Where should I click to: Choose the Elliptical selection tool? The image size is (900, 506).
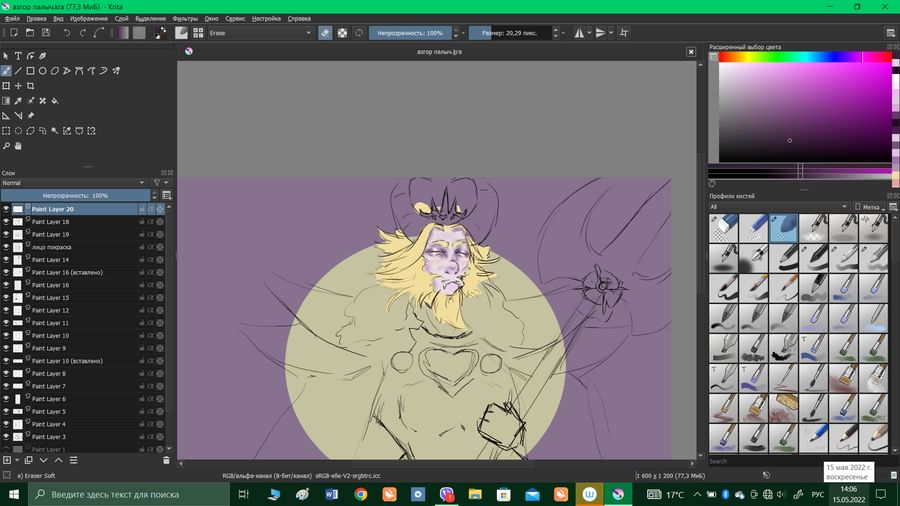(18, 131)
